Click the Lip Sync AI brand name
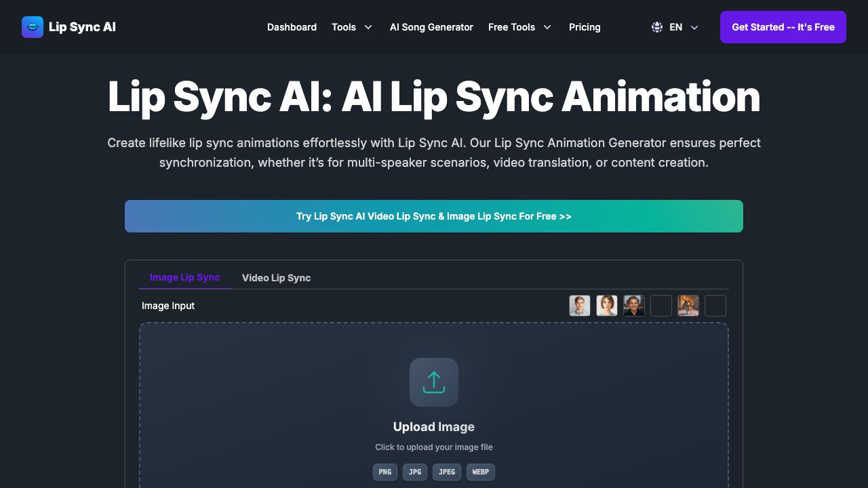Screen dimensions: 868x488 coord(82,27)
